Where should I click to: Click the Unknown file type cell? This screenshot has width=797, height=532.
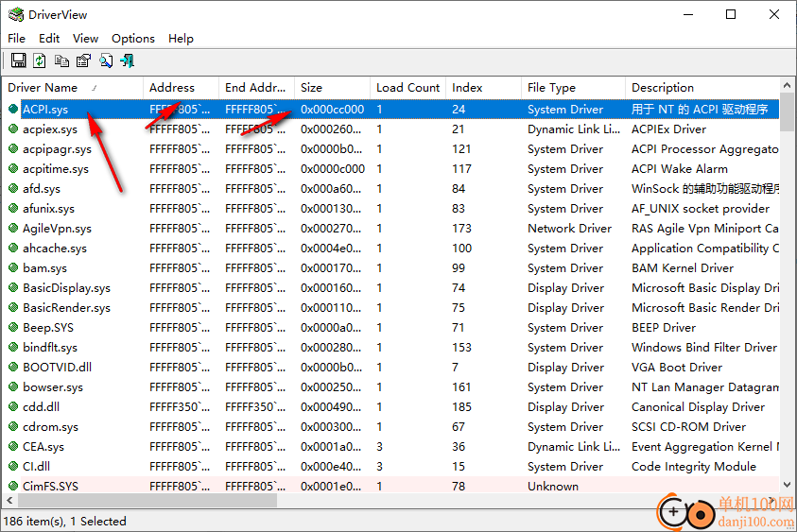click(x=552, y=487)
